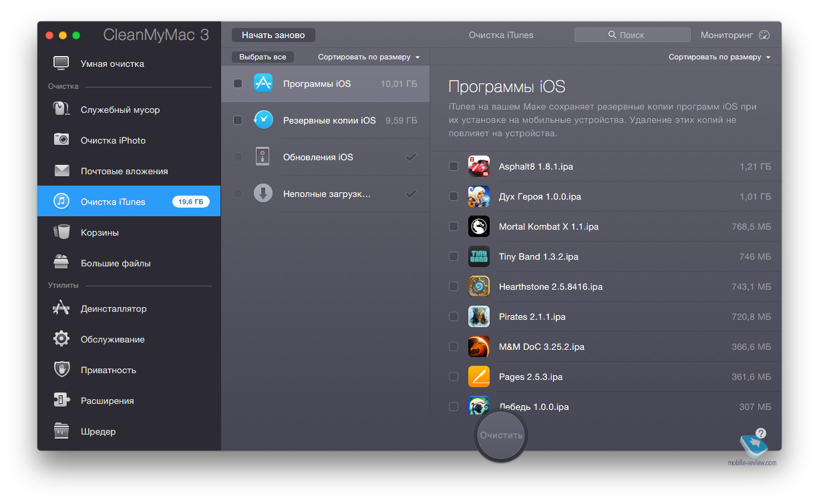Select the Неполные загрузки category row
Viewport: 819px width, 504px height.
325,194
